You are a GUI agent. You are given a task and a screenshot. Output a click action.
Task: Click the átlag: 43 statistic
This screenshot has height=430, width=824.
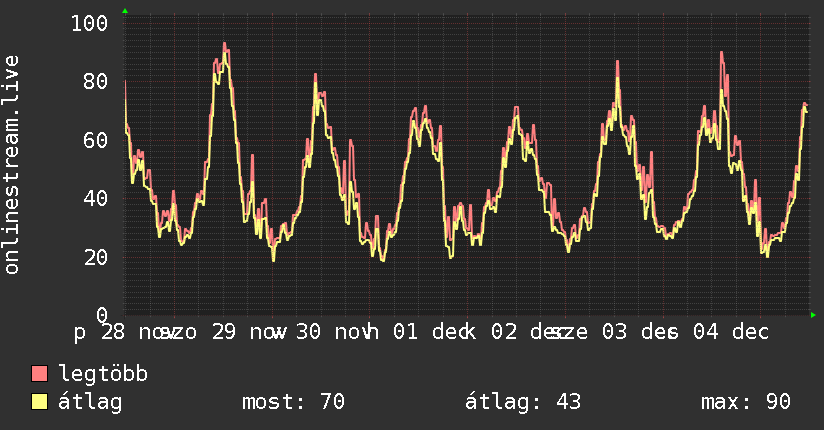click(x=523, y=402)
